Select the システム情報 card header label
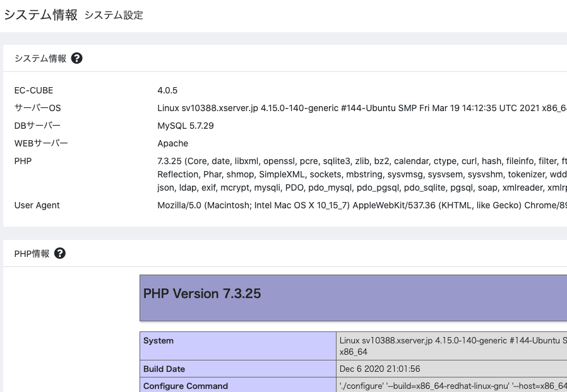 point(40,59)
